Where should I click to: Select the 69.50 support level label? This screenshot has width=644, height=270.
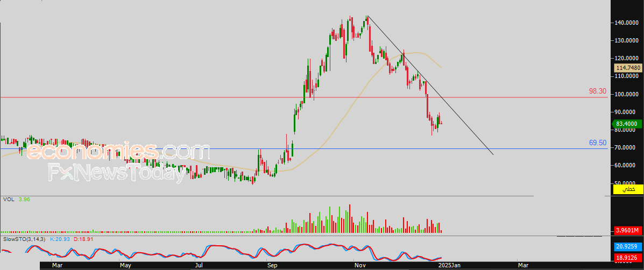pyautogui.click(x=598, y=143)
